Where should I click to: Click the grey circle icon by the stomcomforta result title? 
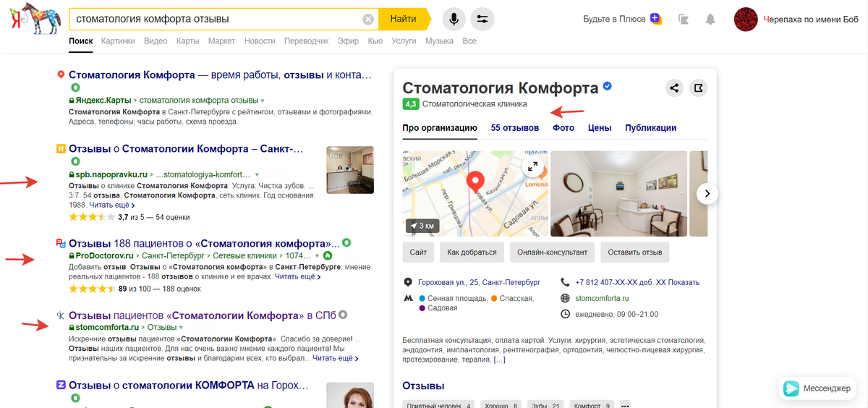343,315
